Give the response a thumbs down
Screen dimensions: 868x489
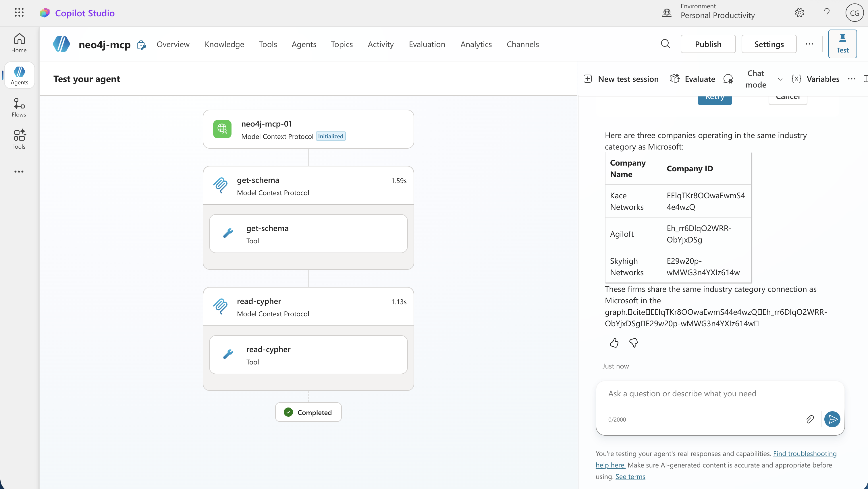click(x=633, y=343)
